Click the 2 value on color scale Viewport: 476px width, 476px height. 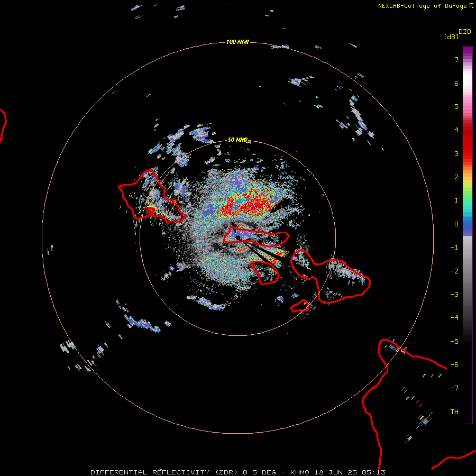pos(456,177)
